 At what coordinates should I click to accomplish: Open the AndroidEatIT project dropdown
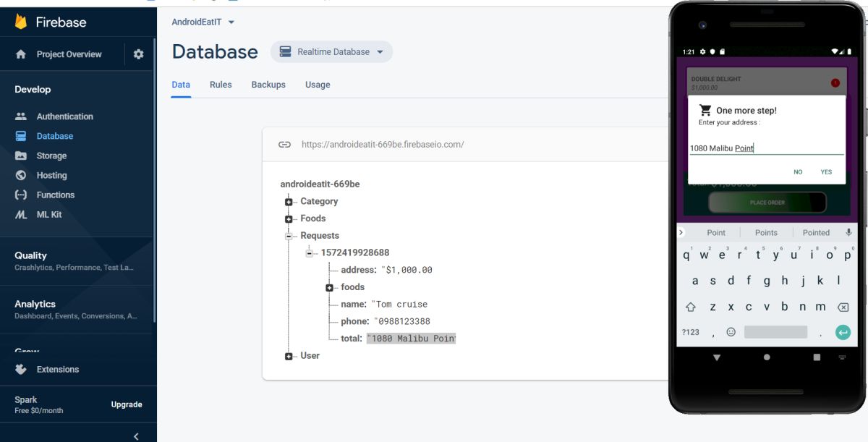coord(203,22)
